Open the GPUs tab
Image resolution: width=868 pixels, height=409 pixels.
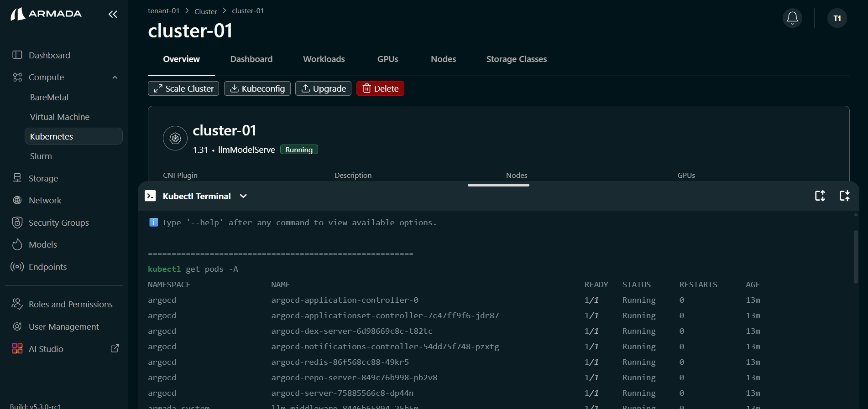[x=388, y=59]
